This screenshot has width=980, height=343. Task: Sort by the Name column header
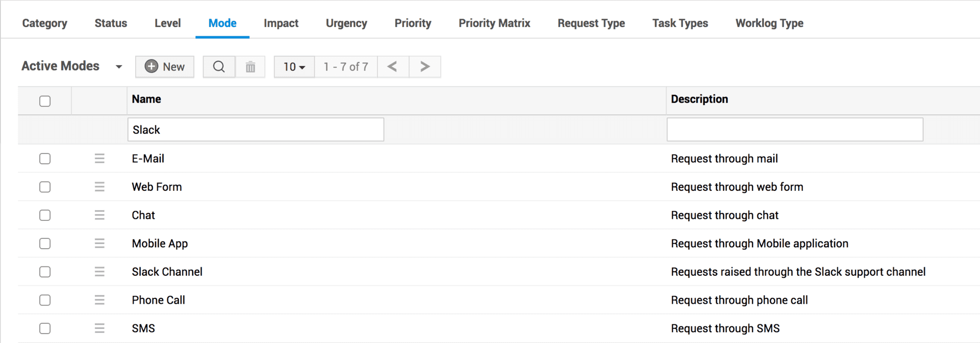pyautogui.click(x=146, y=99)
